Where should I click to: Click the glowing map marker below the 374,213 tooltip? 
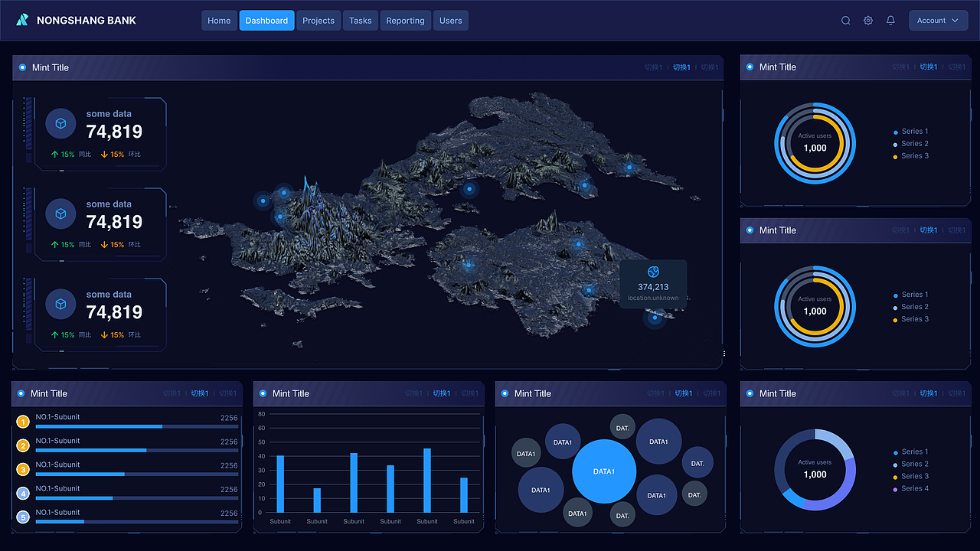tap(655, 318)
